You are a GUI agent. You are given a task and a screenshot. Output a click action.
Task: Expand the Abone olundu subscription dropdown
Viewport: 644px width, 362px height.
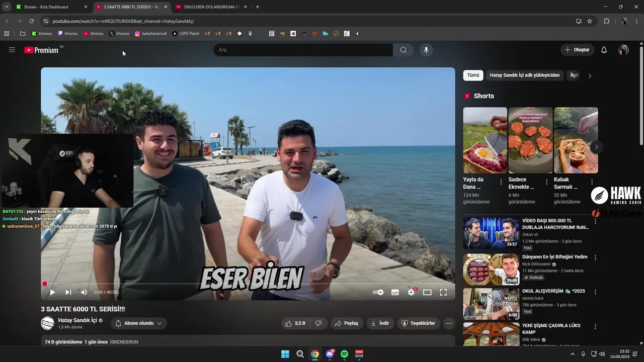[x=139, y=323]
